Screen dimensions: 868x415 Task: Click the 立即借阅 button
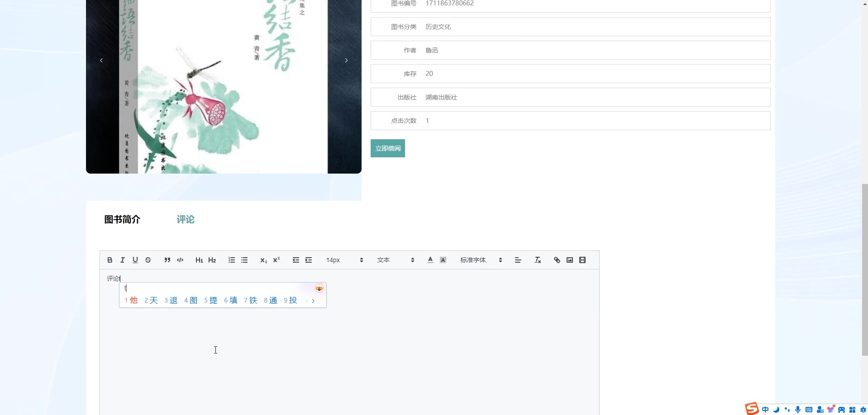[388, 148]
